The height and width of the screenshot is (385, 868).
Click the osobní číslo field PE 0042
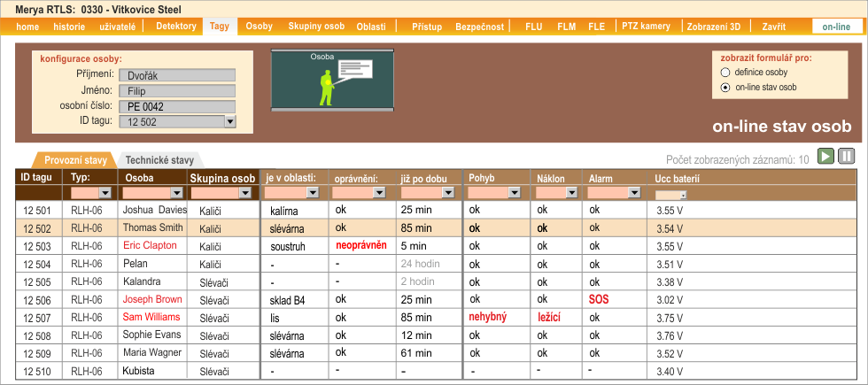(177, 106)
